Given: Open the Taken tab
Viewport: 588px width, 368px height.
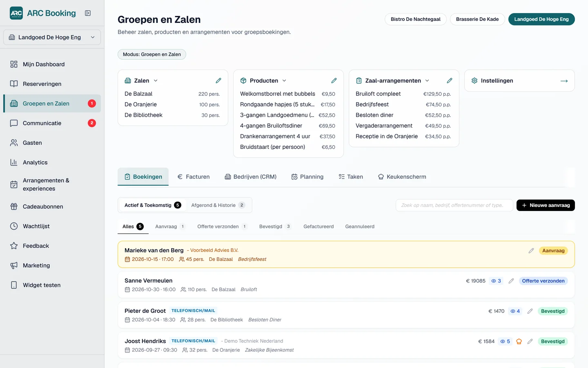Looking at the screenshot, I should [x=351, y=177].
